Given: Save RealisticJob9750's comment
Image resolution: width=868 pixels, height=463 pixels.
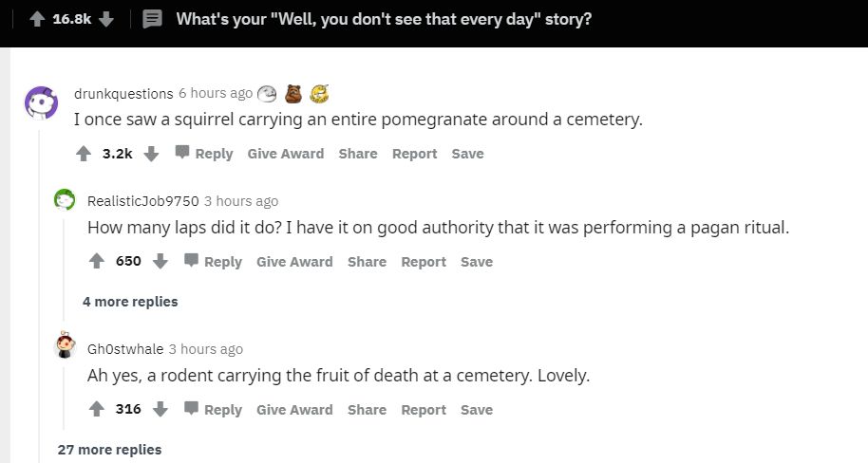Looking at the screenshot, I should 477,262.
